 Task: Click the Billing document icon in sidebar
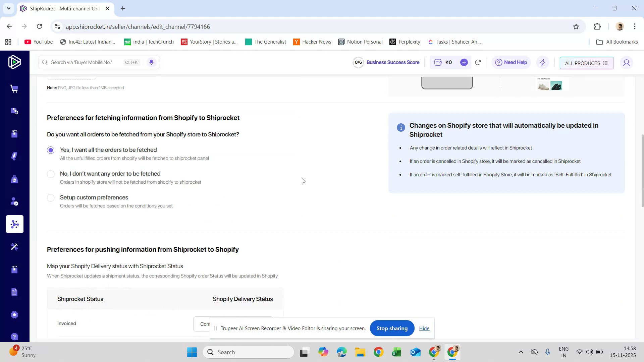[x=14, y=292]
